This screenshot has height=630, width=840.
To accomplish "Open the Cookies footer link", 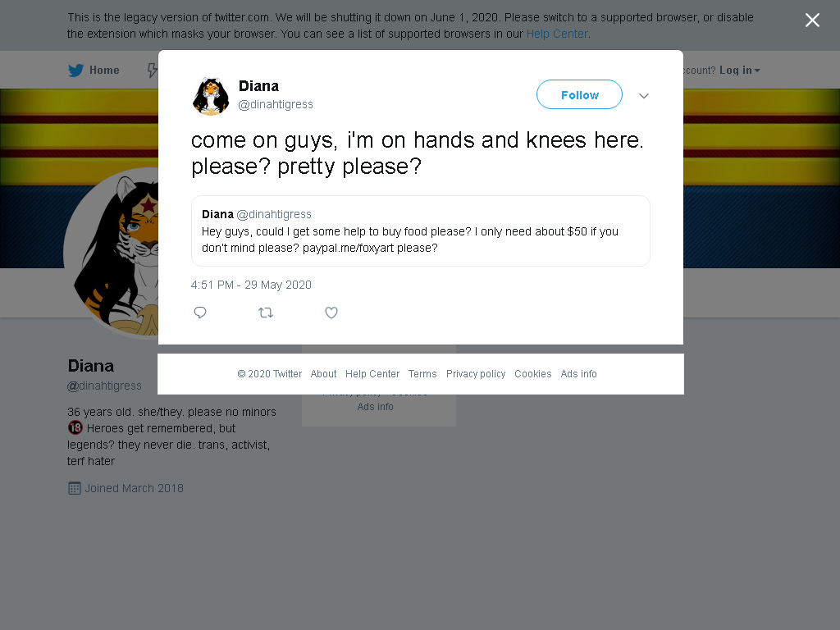I will (x=532, y=374).
